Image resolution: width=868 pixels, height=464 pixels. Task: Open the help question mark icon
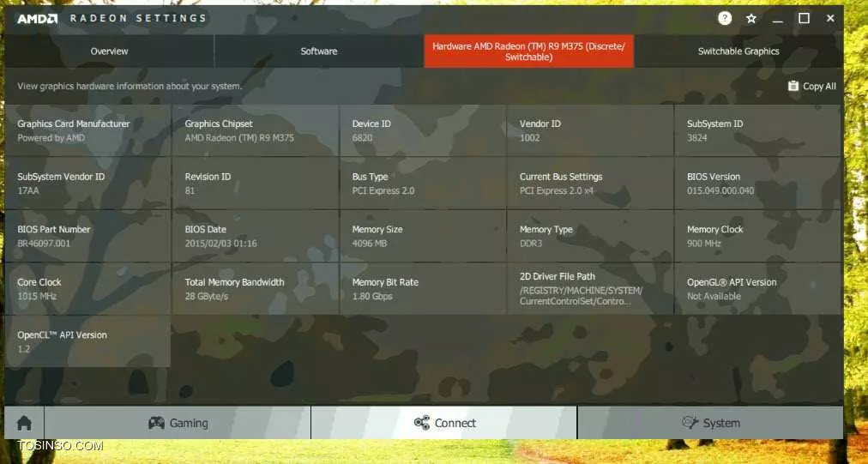pyautogui.click(x=725, y=18)
